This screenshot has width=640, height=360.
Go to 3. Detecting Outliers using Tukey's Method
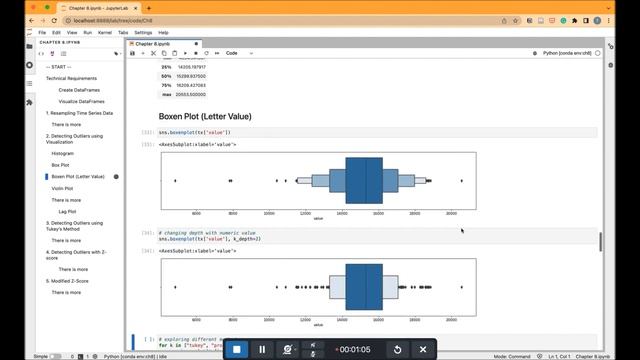[74, 226]
